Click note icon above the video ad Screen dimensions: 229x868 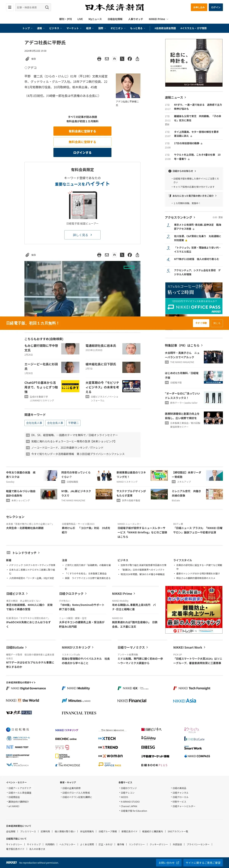(114, 255)
